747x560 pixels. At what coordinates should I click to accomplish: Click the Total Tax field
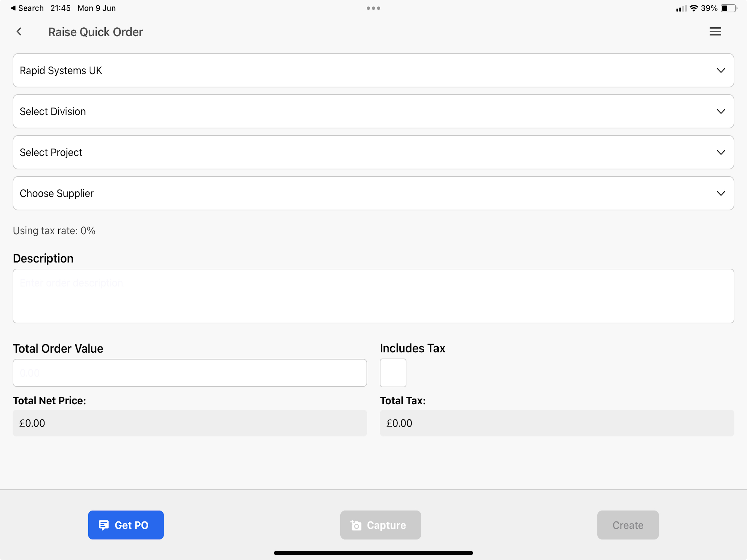557,423
